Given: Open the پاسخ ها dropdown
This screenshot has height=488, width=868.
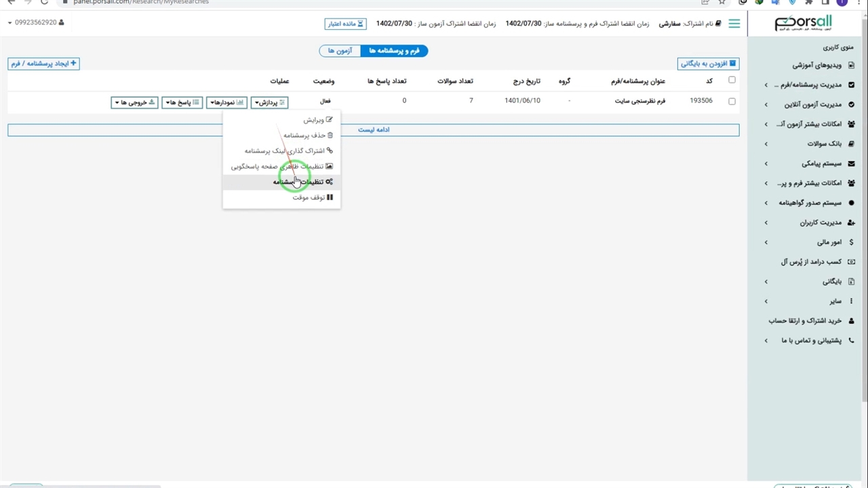Looking at the screenshot, I should (182, 102).
